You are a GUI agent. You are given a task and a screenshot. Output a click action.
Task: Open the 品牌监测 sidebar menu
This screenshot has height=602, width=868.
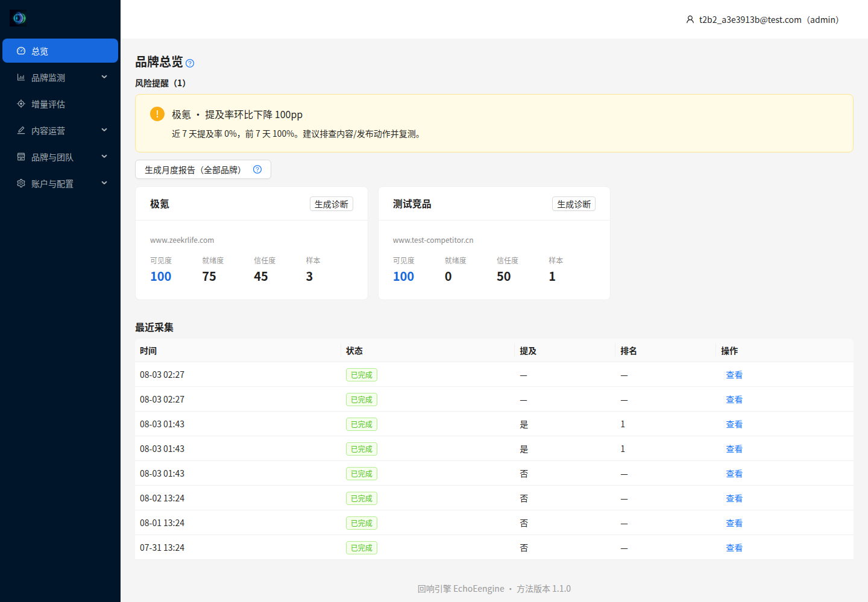click(60, 77)
